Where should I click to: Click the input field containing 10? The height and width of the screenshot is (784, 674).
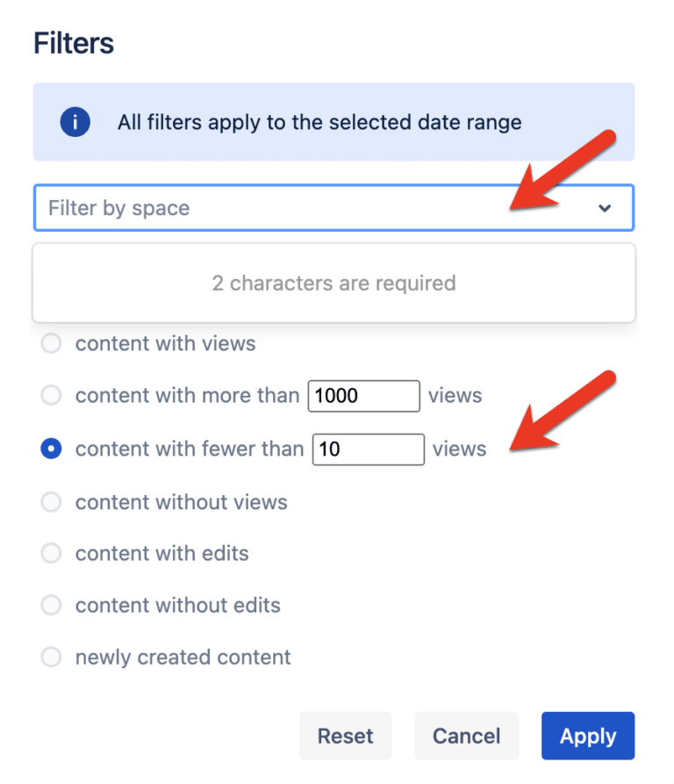tap(368, 449)
